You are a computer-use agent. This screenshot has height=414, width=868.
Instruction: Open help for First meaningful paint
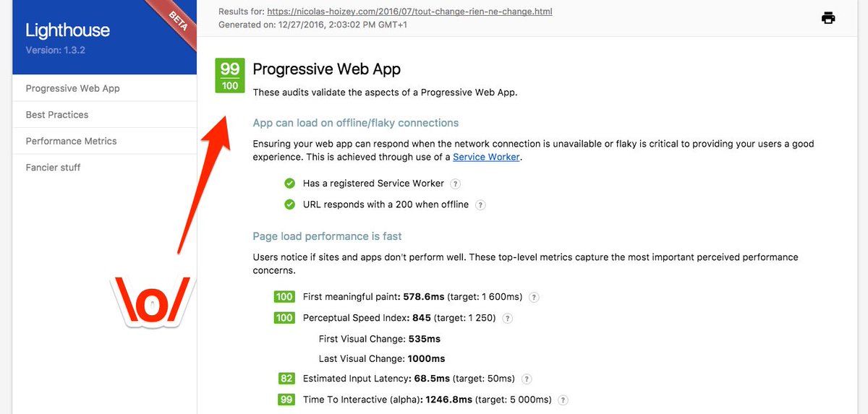534,297
